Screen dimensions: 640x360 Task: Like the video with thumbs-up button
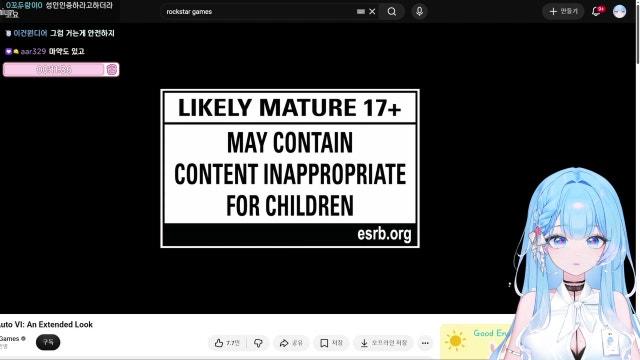click(x=227, y=343)
